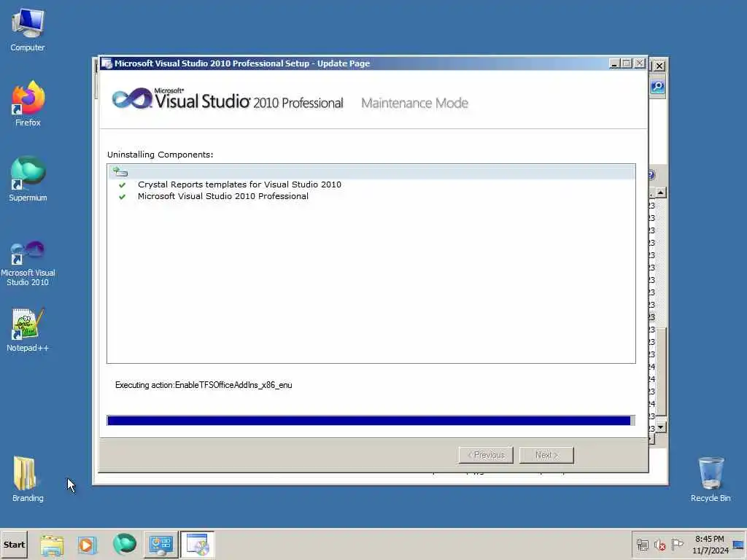Switch to the Control Panel taskbar item
747x560 pixels.
(161, 545)
